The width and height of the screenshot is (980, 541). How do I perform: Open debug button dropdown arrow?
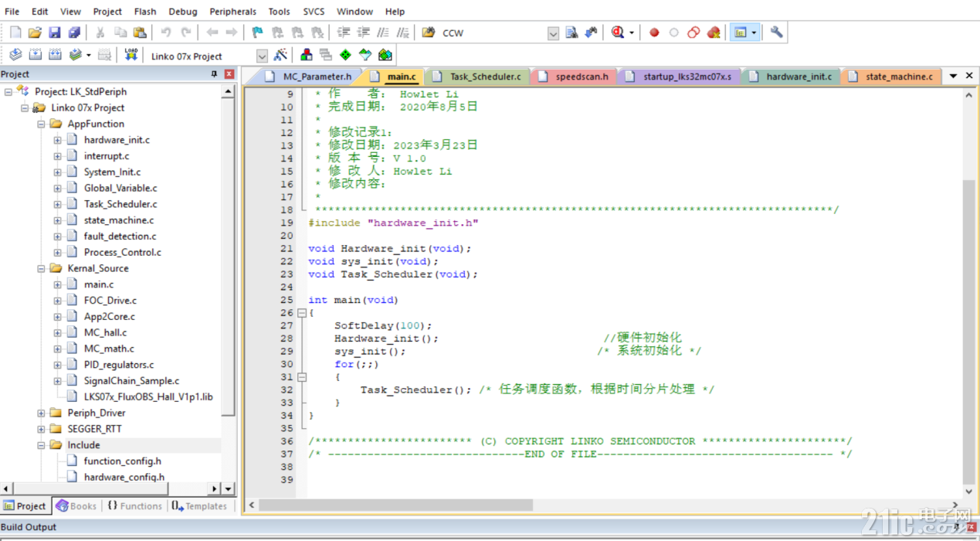tap(631, 32)
